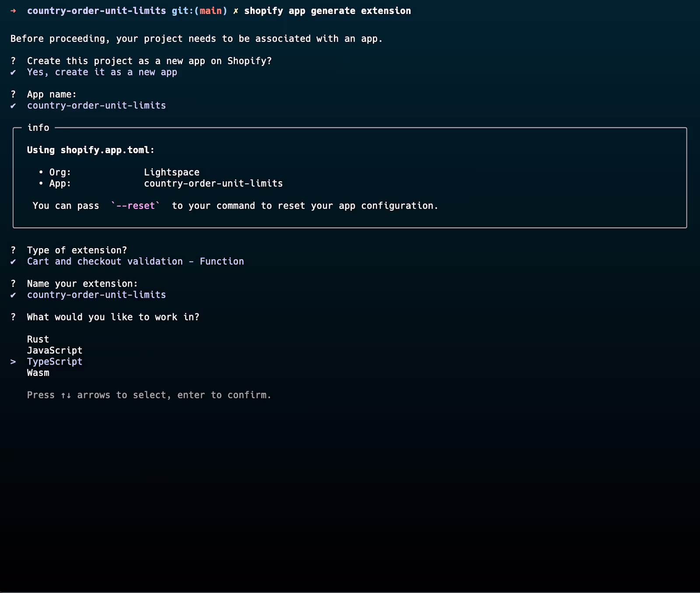Click the 'shopify app generate extension' command text
The height and width of the screenshot is (593, 700).
point(328,11)
